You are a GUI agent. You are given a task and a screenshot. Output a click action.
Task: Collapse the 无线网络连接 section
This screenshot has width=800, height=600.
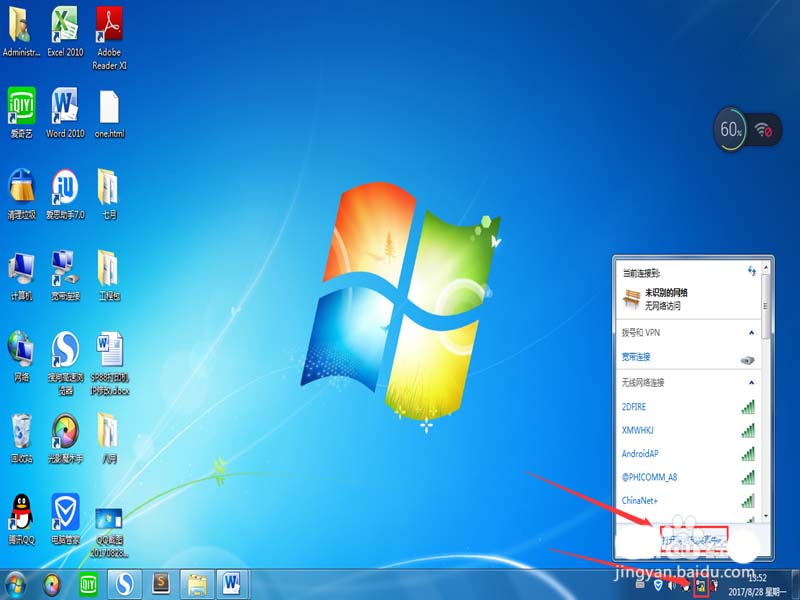click(x=752, y=382)
